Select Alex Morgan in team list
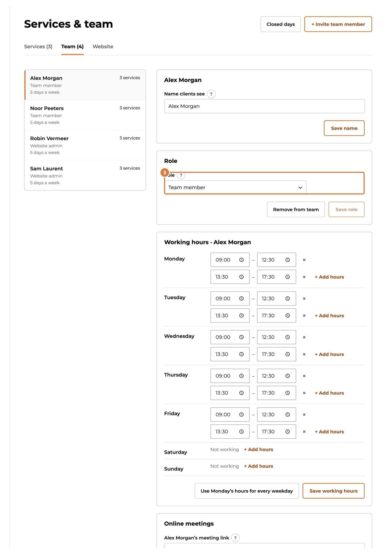Image resolution: width=392 pixels, height=554 pixels. pos(85,85)
